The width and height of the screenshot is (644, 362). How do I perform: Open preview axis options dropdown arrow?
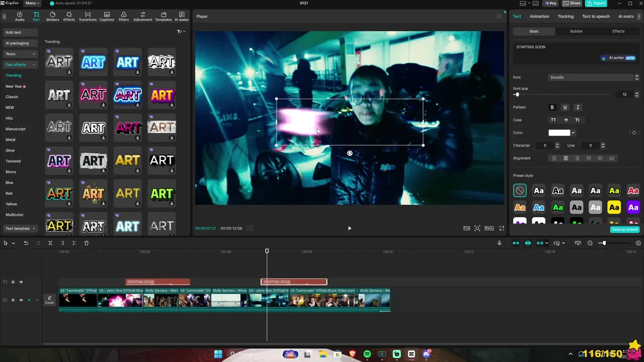[563, 243]
